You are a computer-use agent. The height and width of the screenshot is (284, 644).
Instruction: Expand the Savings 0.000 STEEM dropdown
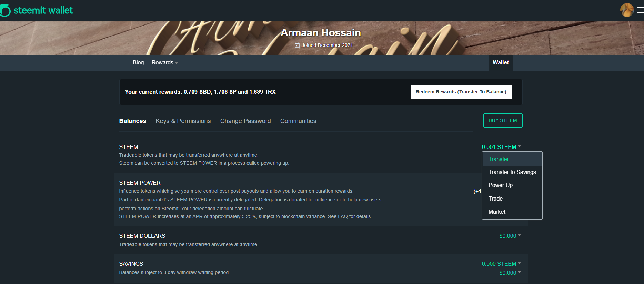[501, 264]
